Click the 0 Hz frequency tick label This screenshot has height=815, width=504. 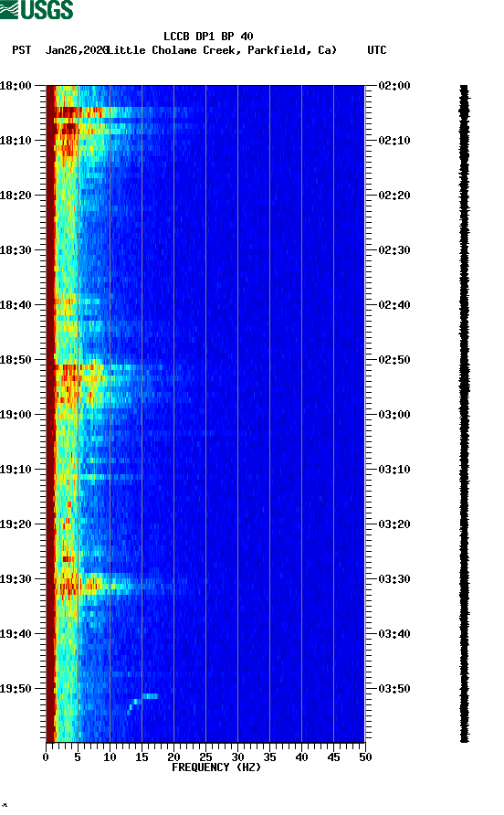46,757
